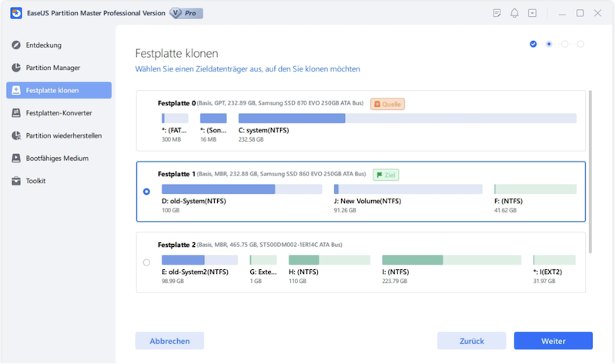The width and height of the screenshot is (616, 364).
Task: Click the Festplatte klonen page title
Action: 176,53
